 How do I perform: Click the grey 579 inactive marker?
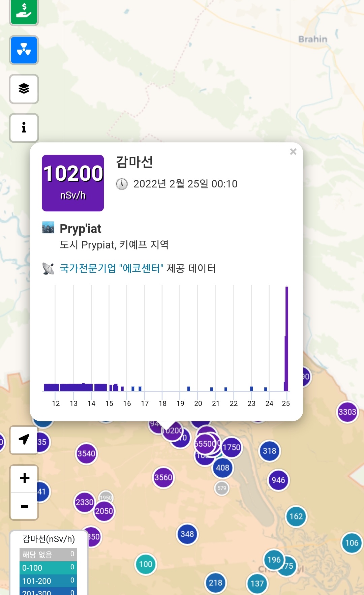coord(222,488)
